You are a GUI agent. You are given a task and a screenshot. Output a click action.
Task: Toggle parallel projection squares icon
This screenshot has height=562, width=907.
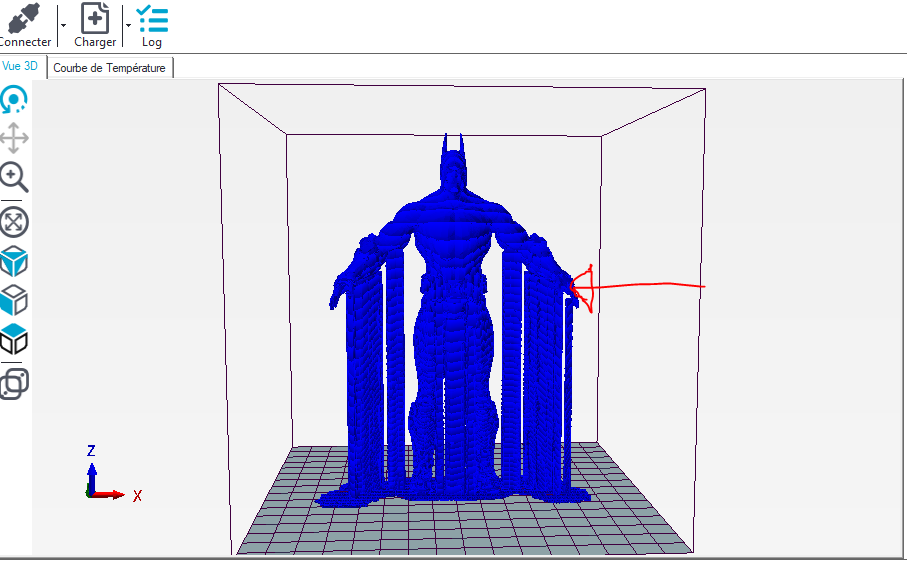point(14,384)
